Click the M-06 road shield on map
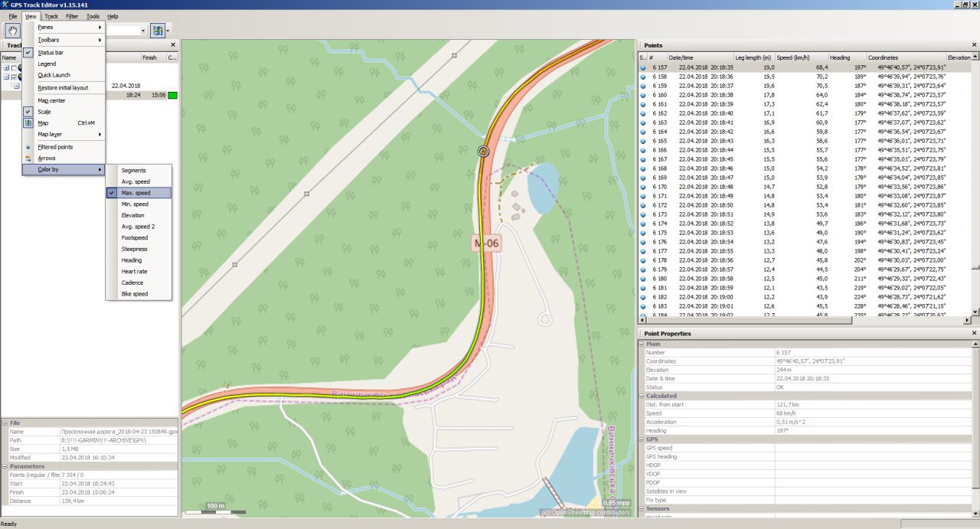 (x=485, y=243)
